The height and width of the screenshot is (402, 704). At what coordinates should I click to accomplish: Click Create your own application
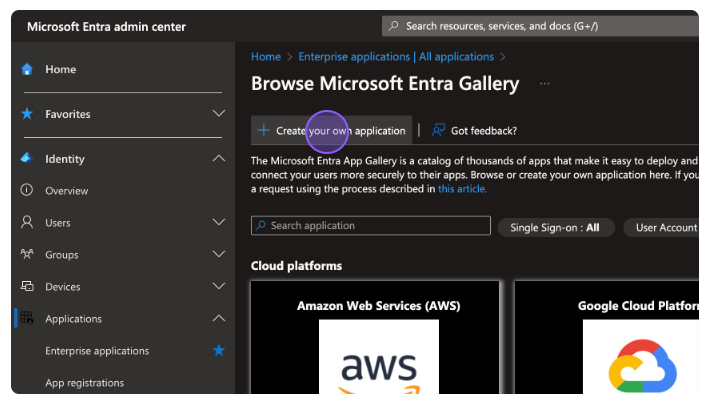[331, 130]
